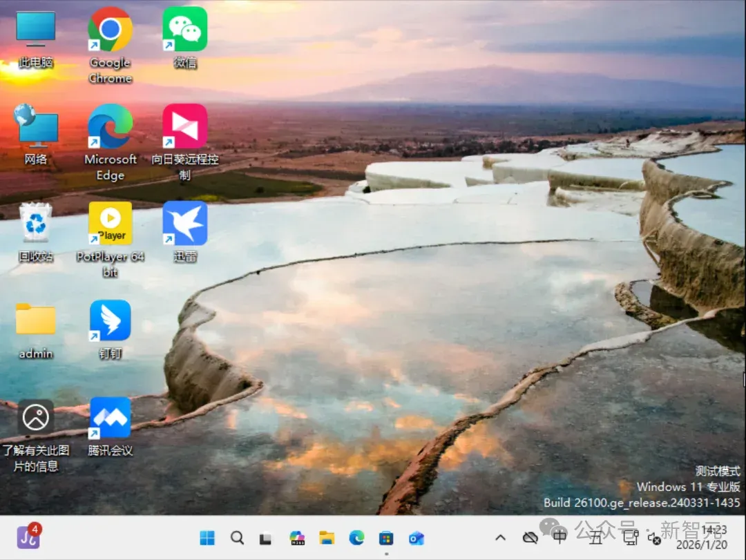Expand hidden system tray icons chevron
The width and height of the screenshot is (746, 560).
tap(500, 538)
